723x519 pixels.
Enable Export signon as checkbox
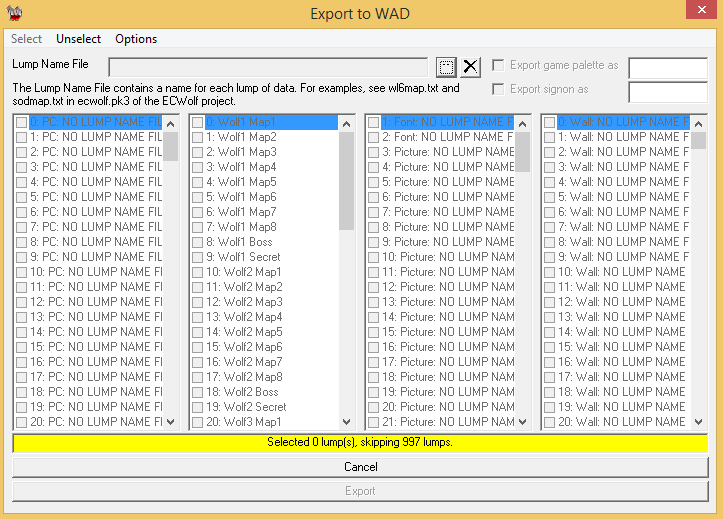tap(498, 89)
